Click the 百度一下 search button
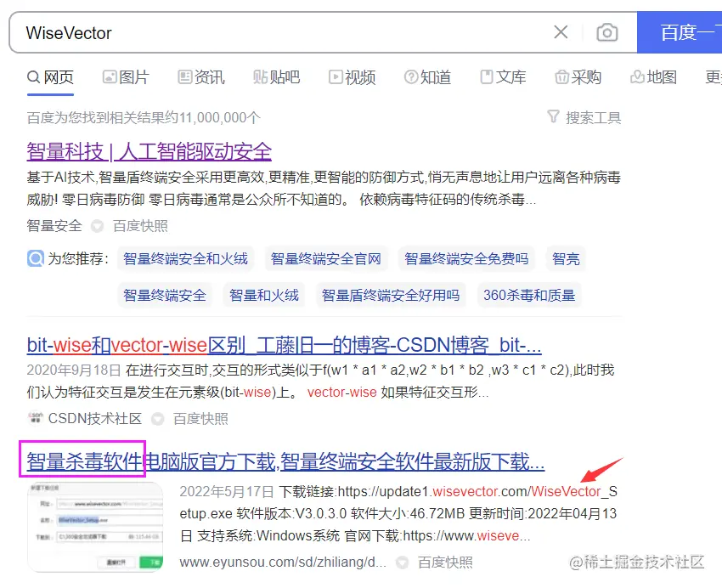722x588 pixels. (680, 32)
